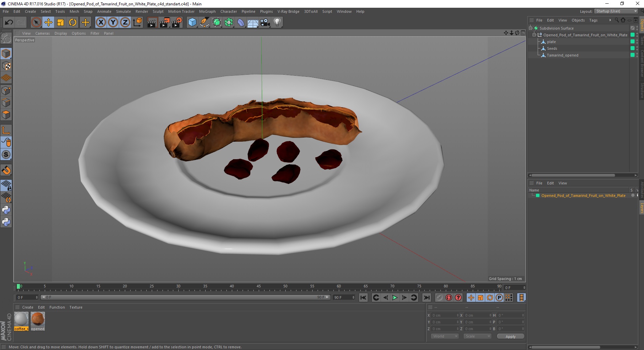Viewport: 644px width, 350px height.
Task: Toggle viewport maximize icon
Action: coord(523,33)
